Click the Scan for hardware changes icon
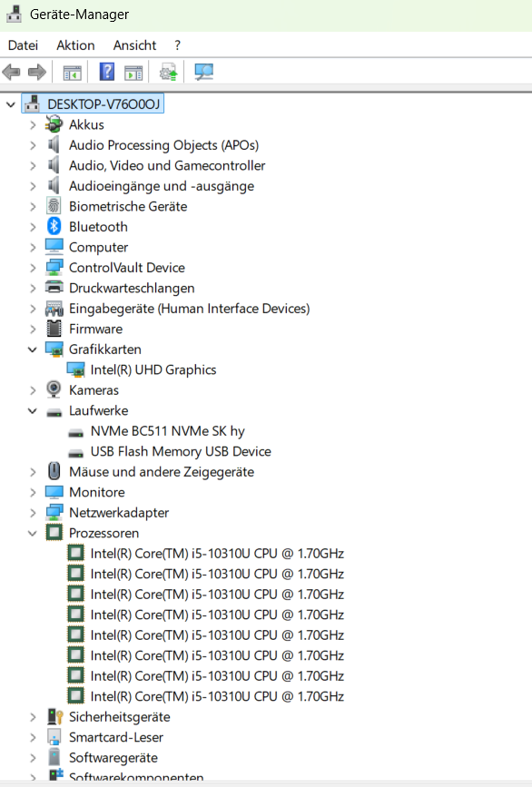The image size is (532, 787). [x=203, y=72]
